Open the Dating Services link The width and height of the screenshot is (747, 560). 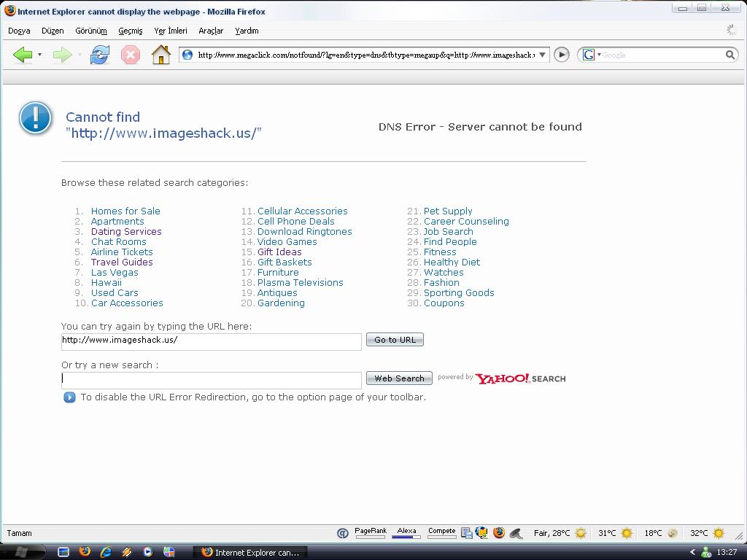coord(126,231)
